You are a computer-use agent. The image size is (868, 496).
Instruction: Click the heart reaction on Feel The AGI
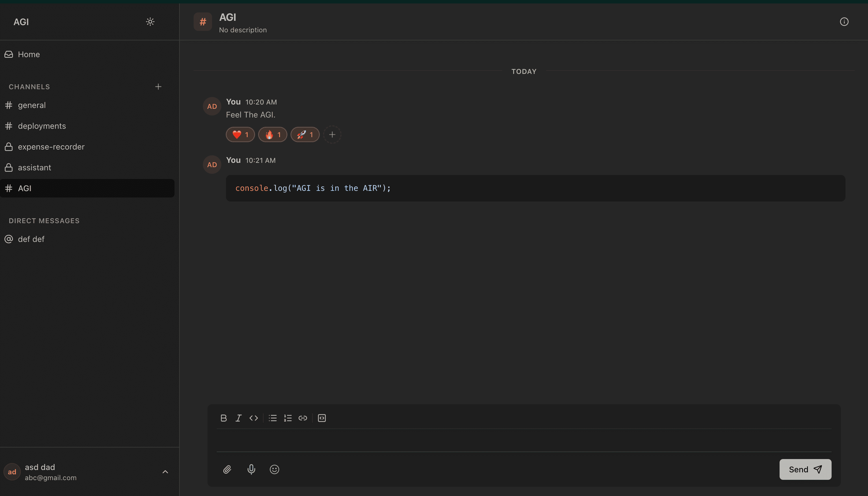coord(240,135)
